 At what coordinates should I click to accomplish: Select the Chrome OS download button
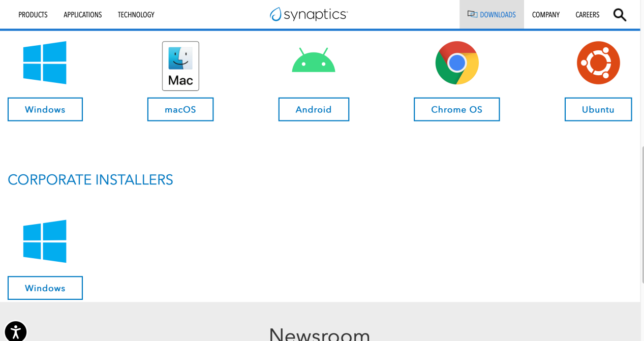(x=456, y=109)
